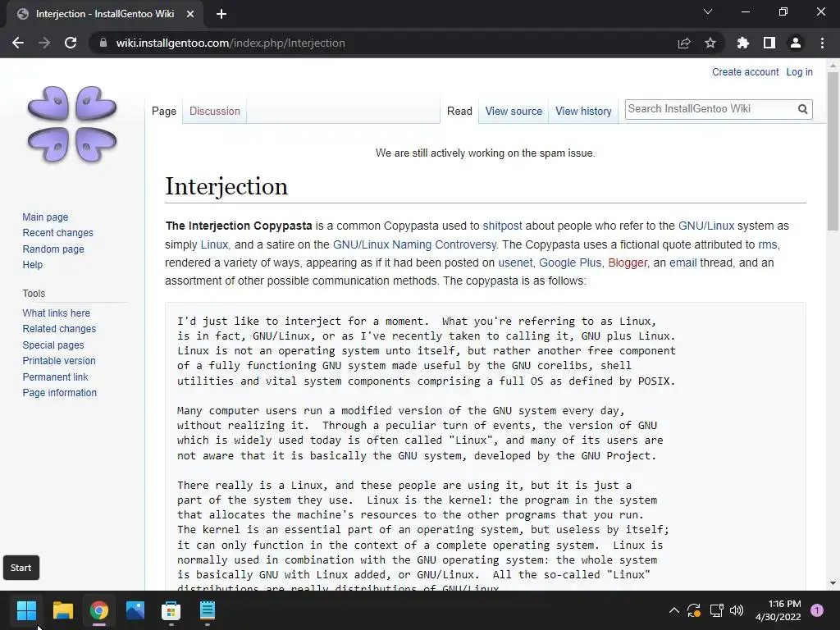This screenshot has width=840, height=630.
Task: Open the Windows Start menu
Action: click(x=26, y=610)
